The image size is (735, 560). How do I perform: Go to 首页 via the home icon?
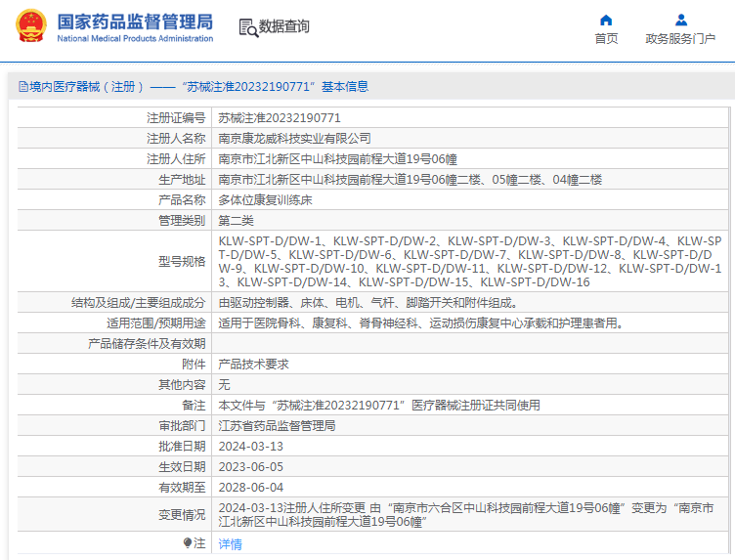point(606,21)
